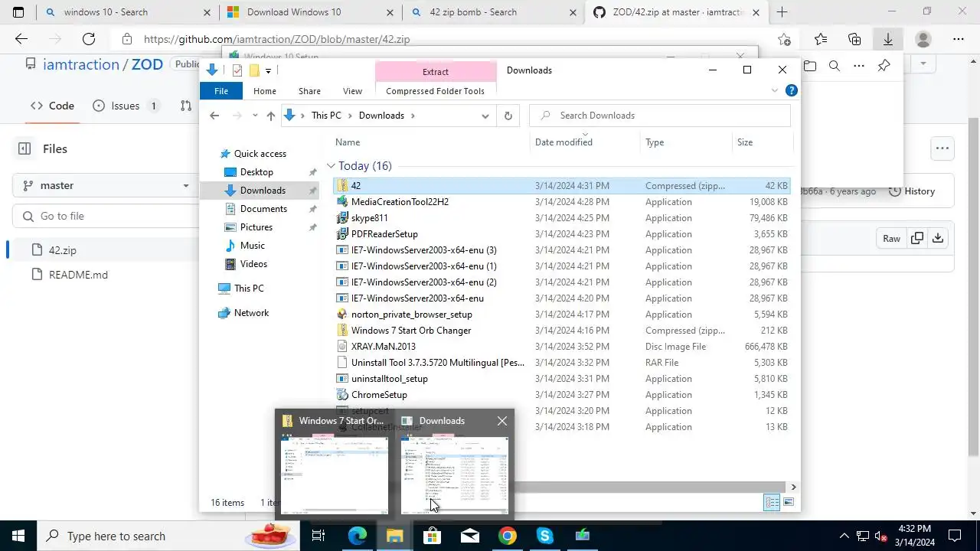Open the Raw button on GitHub
980x551 pixels.
click(891, 238)
